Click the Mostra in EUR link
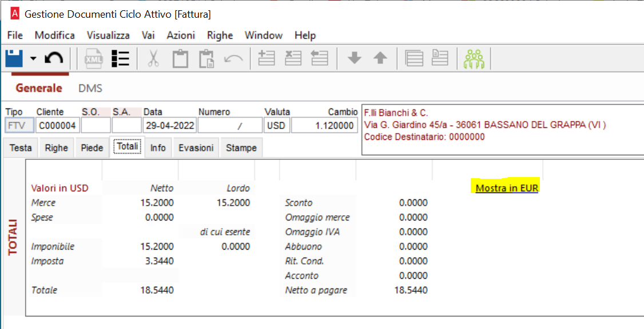The height and width of the screenshot is (329, 644). coord(507,188)
